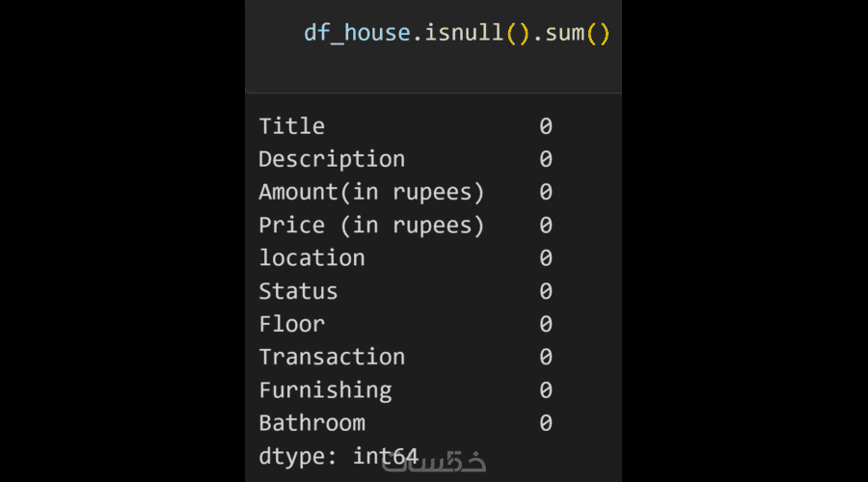
Task: Click the code cell input area
Action: tap(433, 46)
